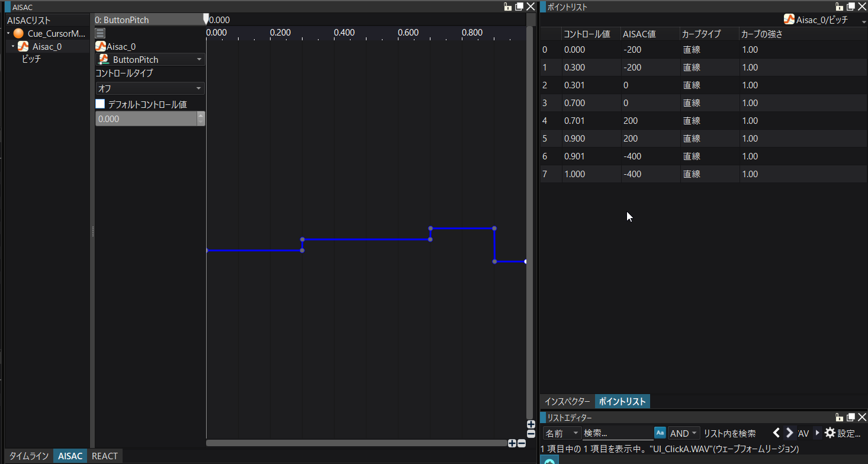Go to next search result arrow

pyautogui.click(x=790, y=433)
